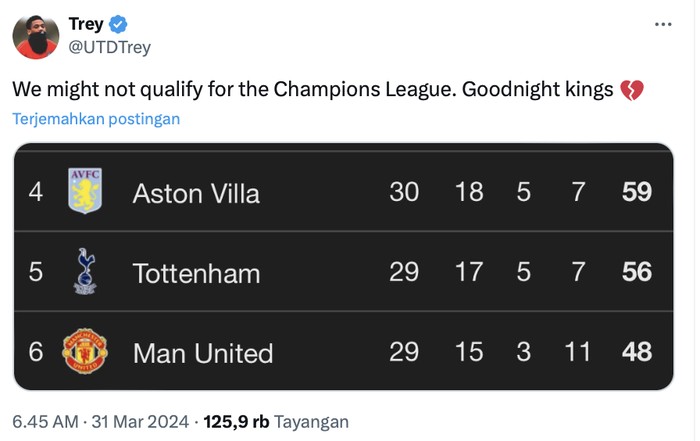The height and width of the screenshot is (441, 700).
Task: Click the Man United club crest
Action: (85, 351)
